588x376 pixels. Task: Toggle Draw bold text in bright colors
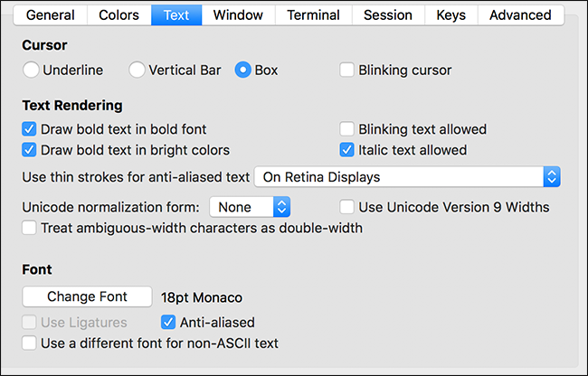[30, 150]
